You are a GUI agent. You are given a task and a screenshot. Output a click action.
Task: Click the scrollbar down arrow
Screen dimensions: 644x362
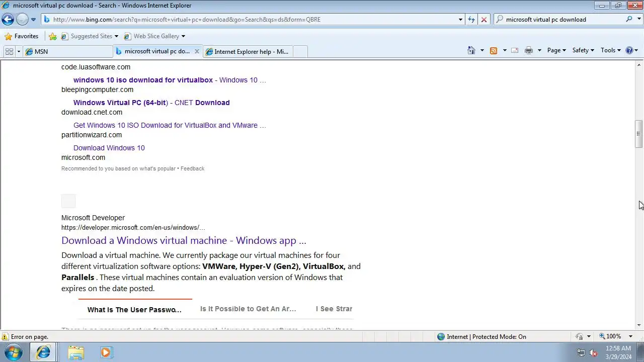point(638,325)
